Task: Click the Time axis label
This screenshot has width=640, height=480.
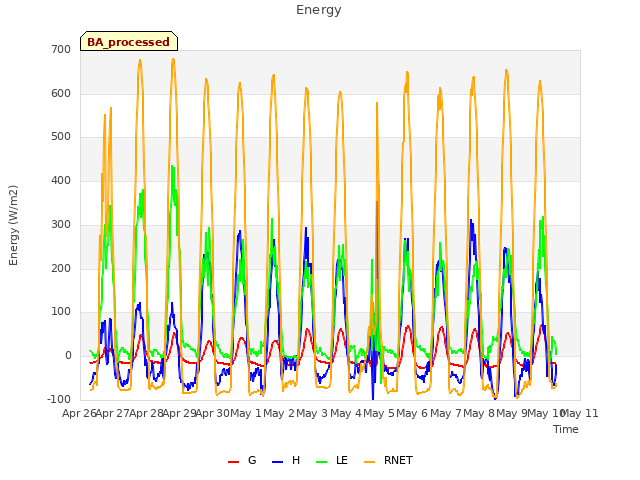Action: point(566,429)
